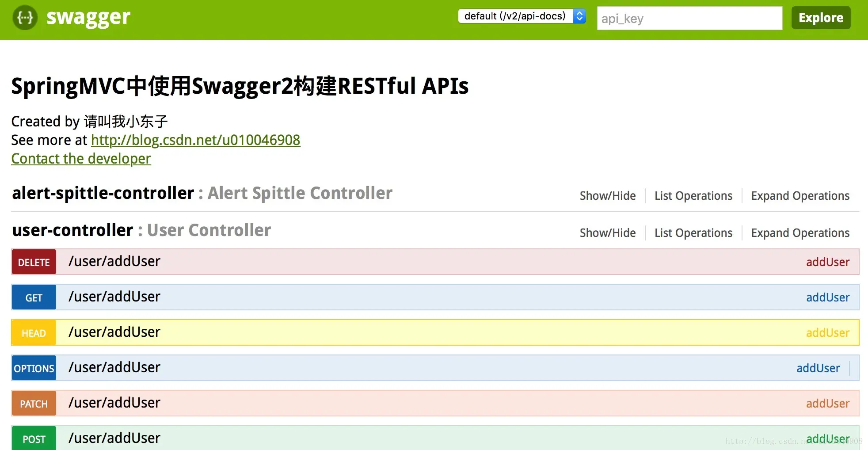List Operations for alert-spittle-controller
The height and width of the screenshot is (450, 868).
693,196
